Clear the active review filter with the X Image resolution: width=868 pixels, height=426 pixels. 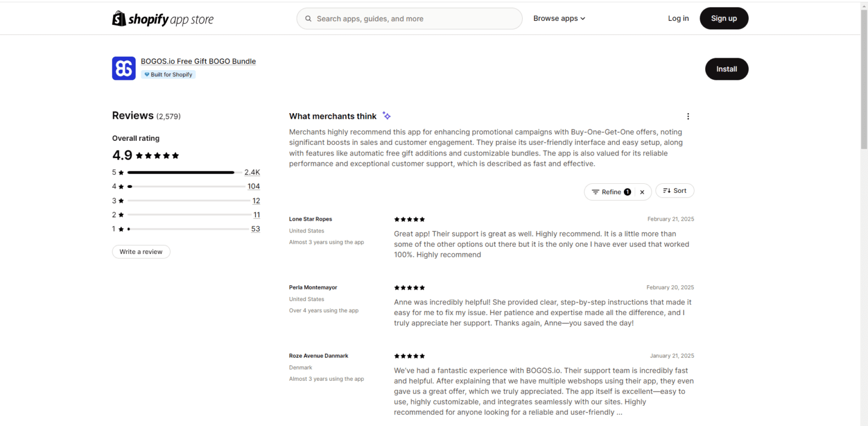click(x=642, y=192)
